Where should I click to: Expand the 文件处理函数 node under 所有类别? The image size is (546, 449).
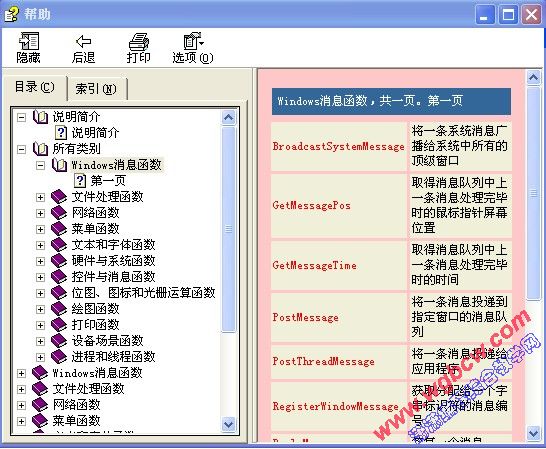point(40,197)
